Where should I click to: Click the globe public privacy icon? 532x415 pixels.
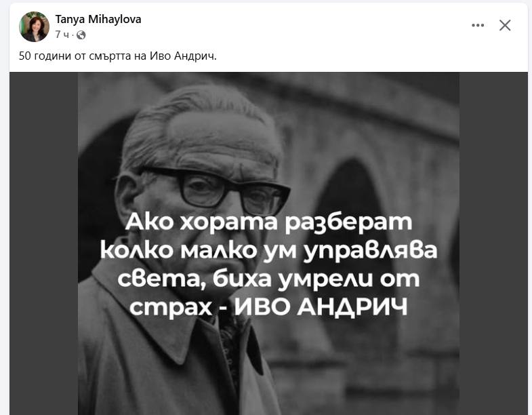(81, 35)
